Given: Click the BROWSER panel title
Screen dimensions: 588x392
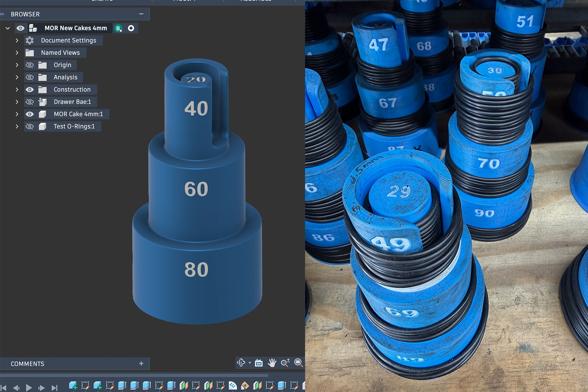Looking at the screenshot, I should [25, 14].
